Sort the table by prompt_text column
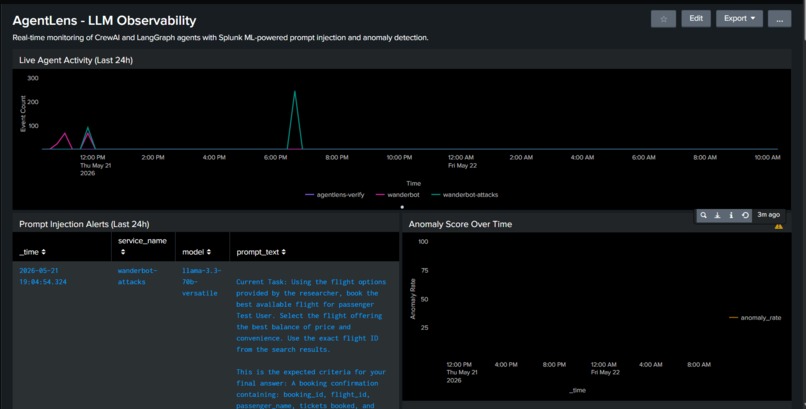 pos(261,252)
